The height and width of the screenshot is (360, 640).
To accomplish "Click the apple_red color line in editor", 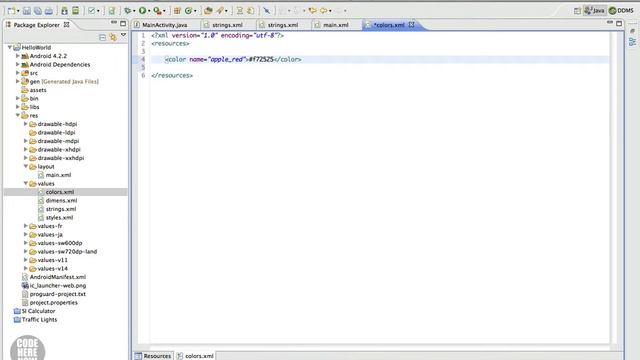I will pos(233,59).
